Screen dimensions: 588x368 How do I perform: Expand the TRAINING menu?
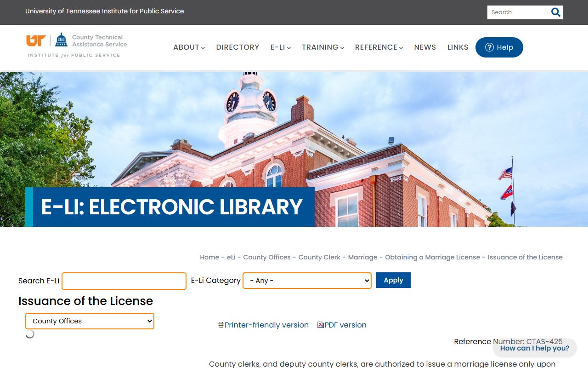(x=322, y=47)
